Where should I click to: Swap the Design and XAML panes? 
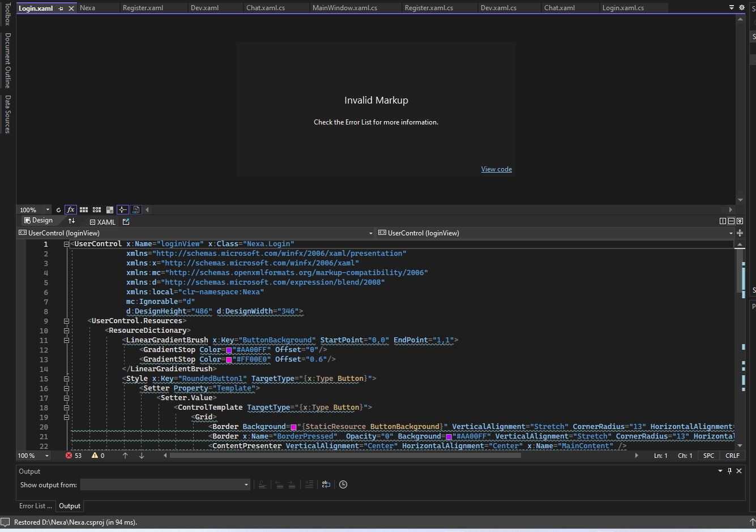[x=71, y=221]
